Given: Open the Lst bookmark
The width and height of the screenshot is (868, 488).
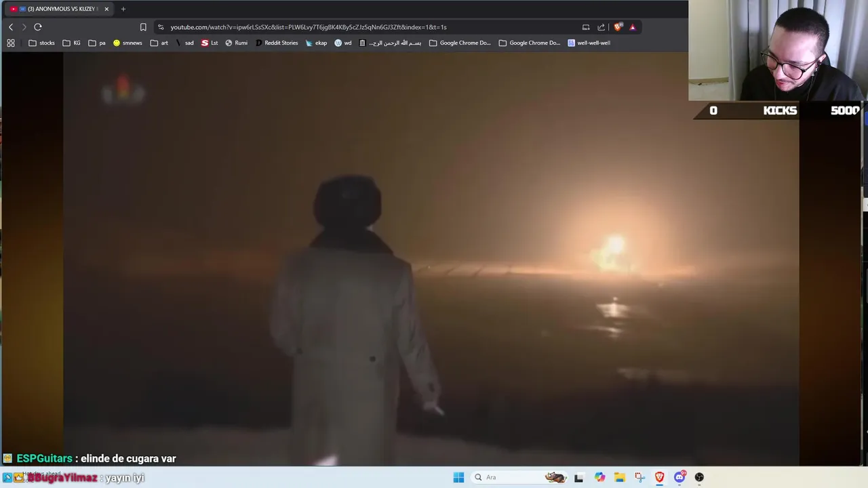Looking at the screenshot, I should coord(210,43).
